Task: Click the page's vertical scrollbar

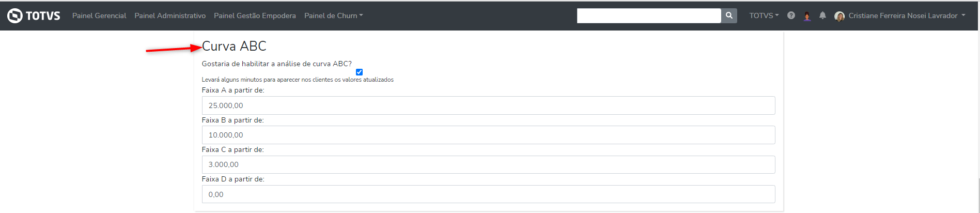Action: [x=978, y=195]
